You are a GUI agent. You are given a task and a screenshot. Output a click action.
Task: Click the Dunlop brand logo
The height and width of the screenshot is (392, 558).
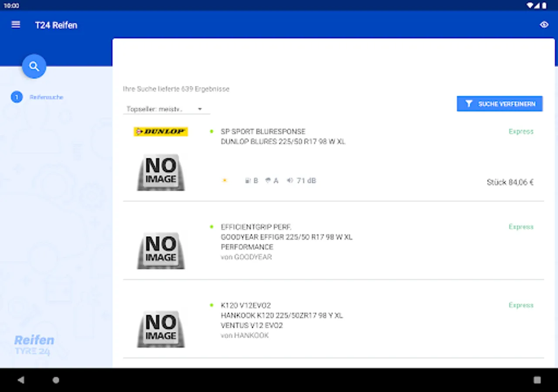coord(161,132)
